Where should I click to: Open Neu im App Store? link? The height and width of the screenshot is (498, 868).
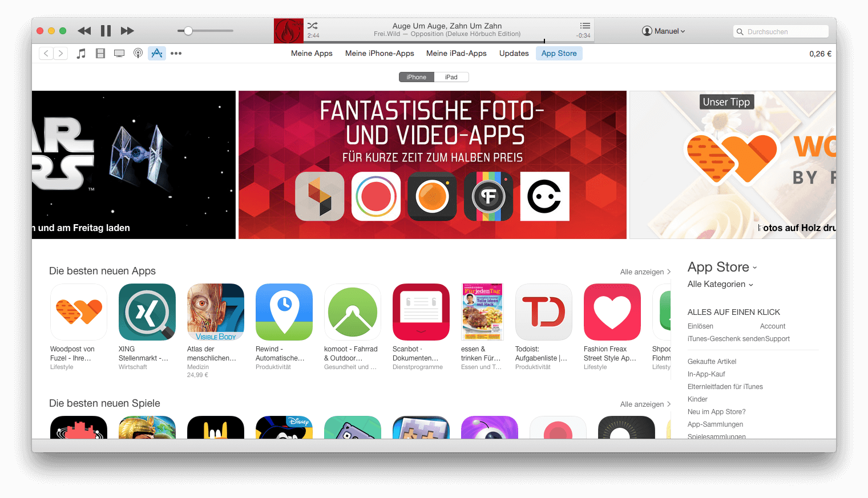pos(716,412)
